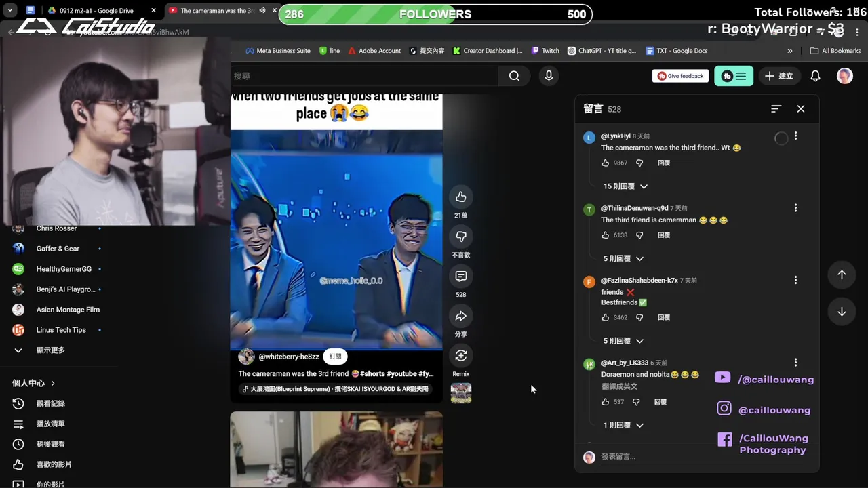The width and height of the screenshot is (868, 488).
Task: Show more bookmarks with double chevron
Action: [789, 51]
